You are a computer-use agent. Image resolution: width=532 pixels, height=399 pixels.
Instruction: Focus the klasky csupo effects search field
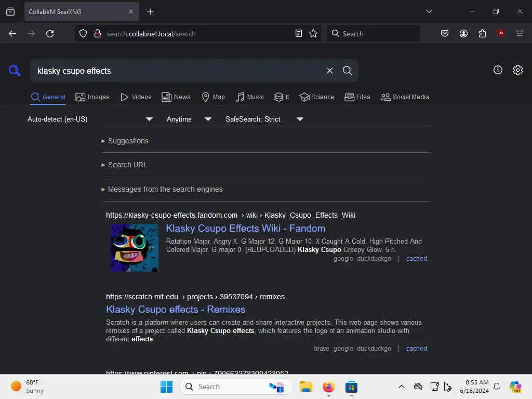coord(177,71)
